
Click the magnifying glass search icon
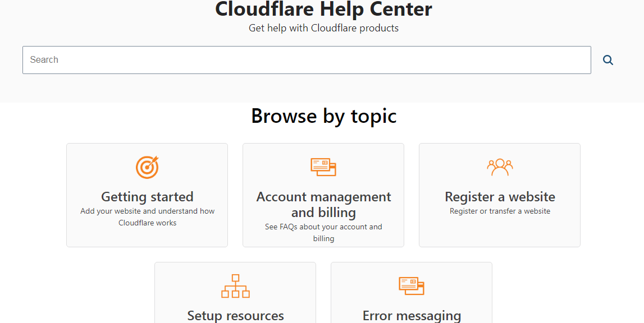[608, 60]
